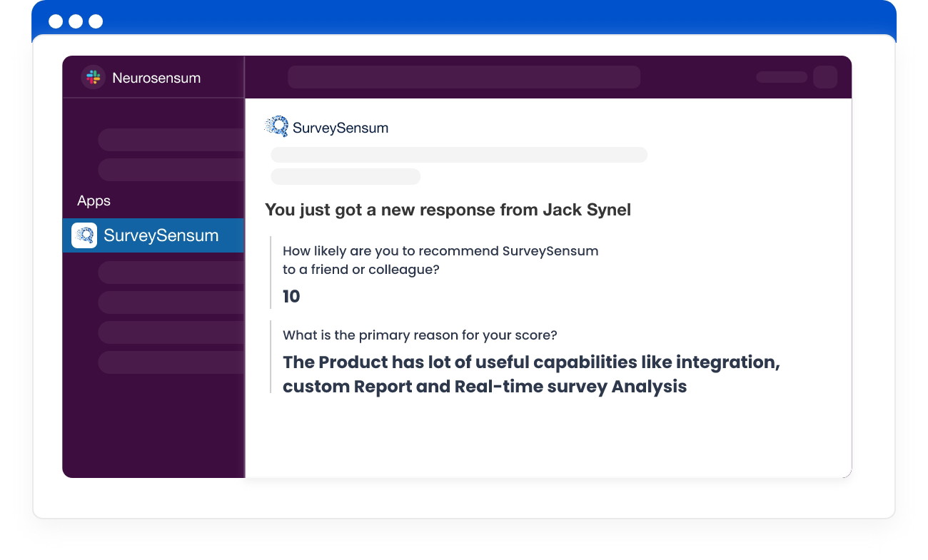Click 'How likely are you to recommend' question

(440, 260)
